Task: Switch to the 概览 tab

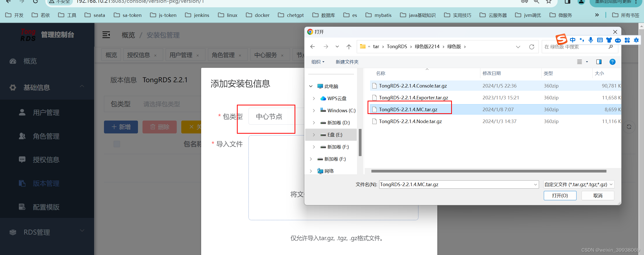Action: tap(111, 55)
